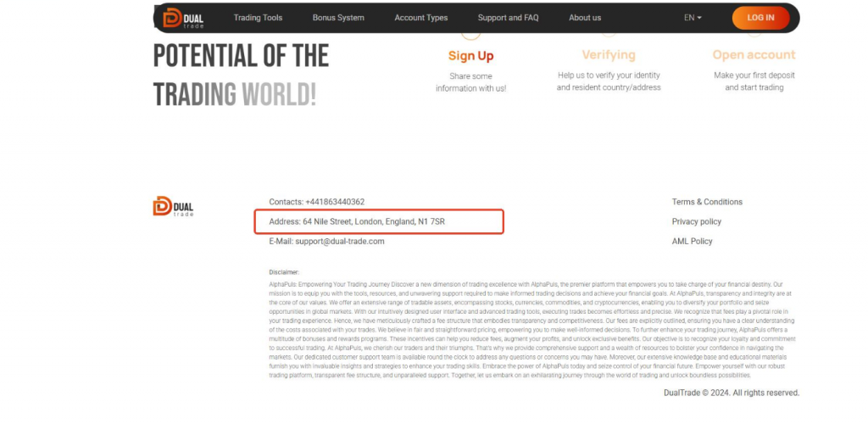Click 'DualTrade © 2024. All rights reserved.' text
This screenshot has height=424, width=868.
point(732,393)
